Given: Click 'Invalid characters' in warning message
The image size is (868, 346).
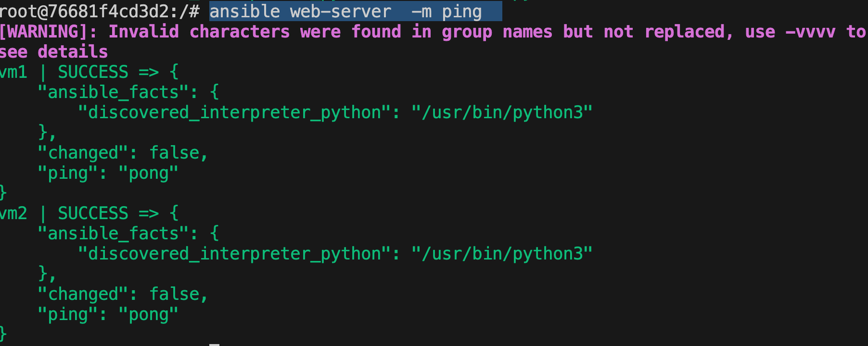Looking at the screenshot, I should pos(199,32).
